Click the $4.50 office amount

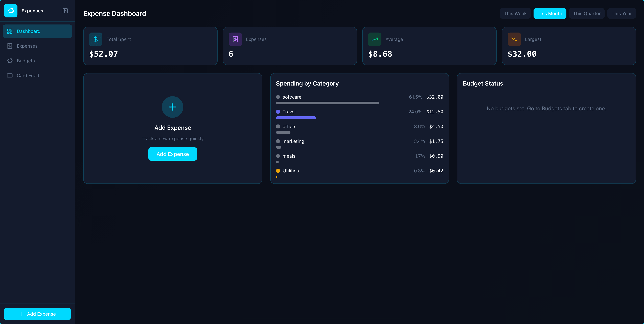pos(436,126)
